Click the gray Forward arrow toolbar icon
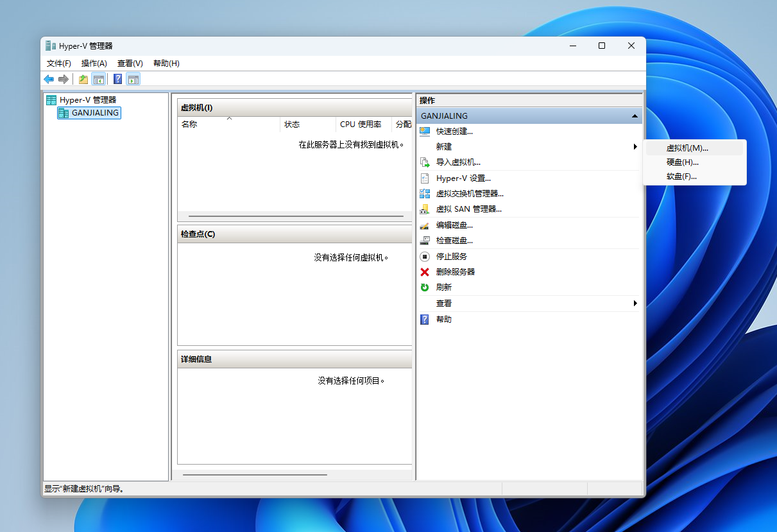Image resolution: width=777 pixels, height=532 pixels. click(x=64, y=79)
